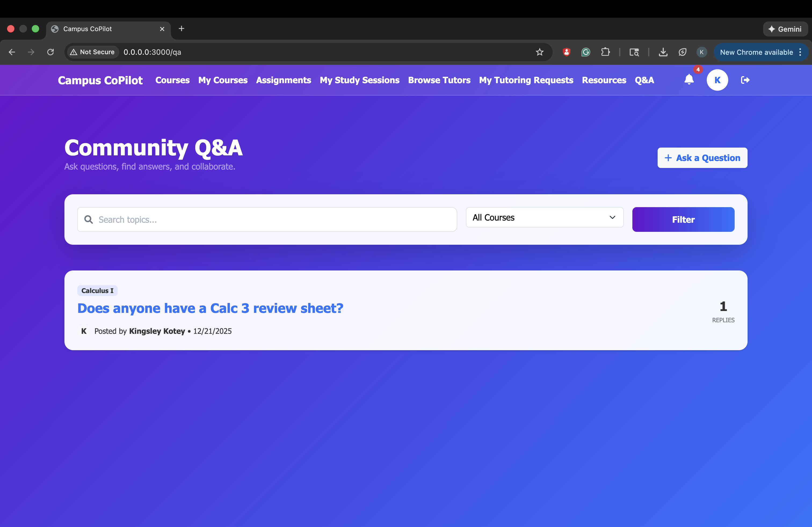The width and height of the screenshot is (812, 527).
Task: Go back to the previous page
Action: (x=12, y=52)
